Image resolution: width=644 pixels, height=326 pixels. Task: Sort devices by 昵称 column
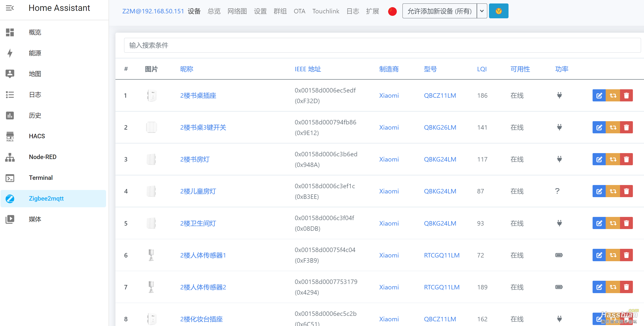click(187, 69)
